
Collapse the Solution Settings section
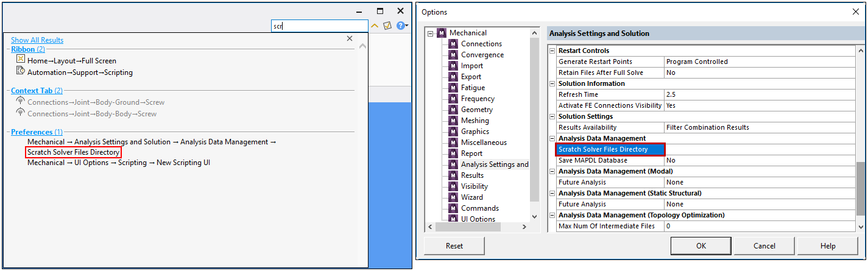pos(552,116)
